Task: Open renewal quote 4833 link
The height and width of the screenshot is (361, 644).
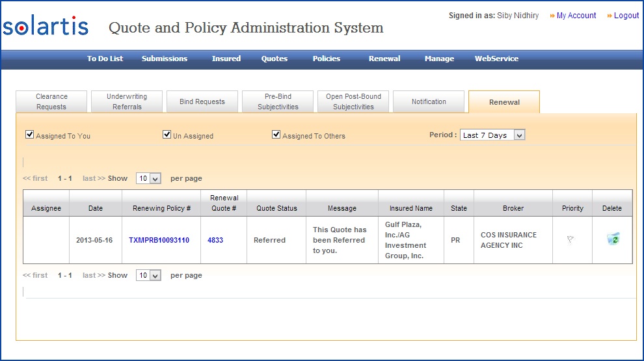Action: click(215, 240)
